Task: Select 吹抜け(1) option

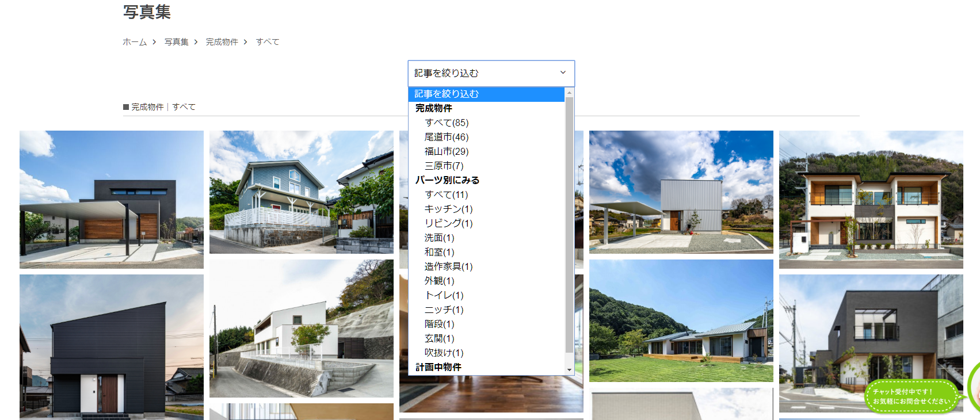Action: point(487,353)
